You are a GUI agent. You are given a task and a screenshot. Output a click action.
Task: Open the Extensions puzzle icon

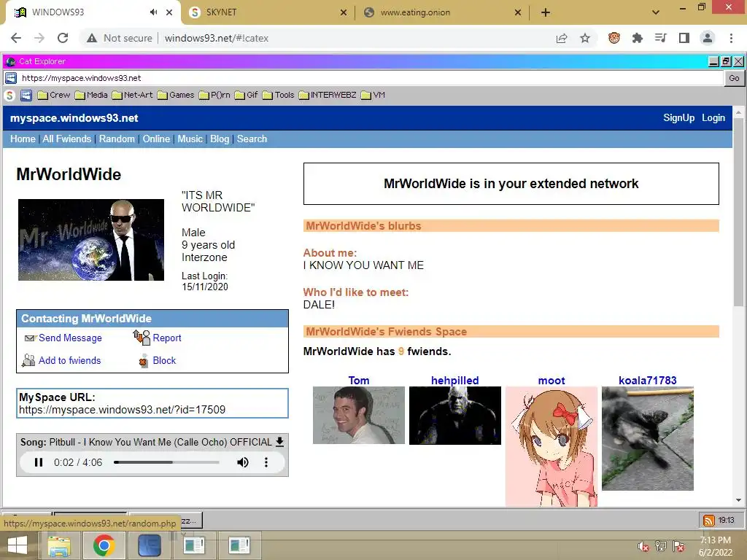(x=638, y=38)
